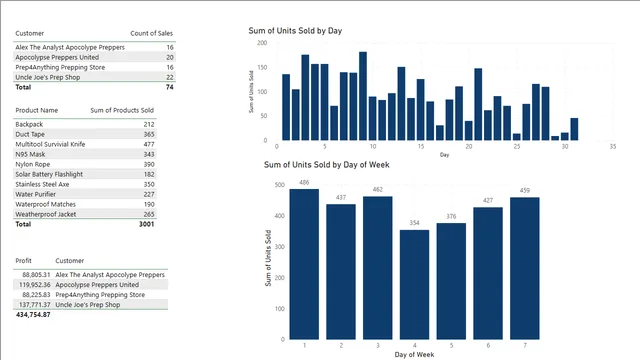Select the Alex The Analyst Apocolype Preppers sales row

[x=94, y=47]
